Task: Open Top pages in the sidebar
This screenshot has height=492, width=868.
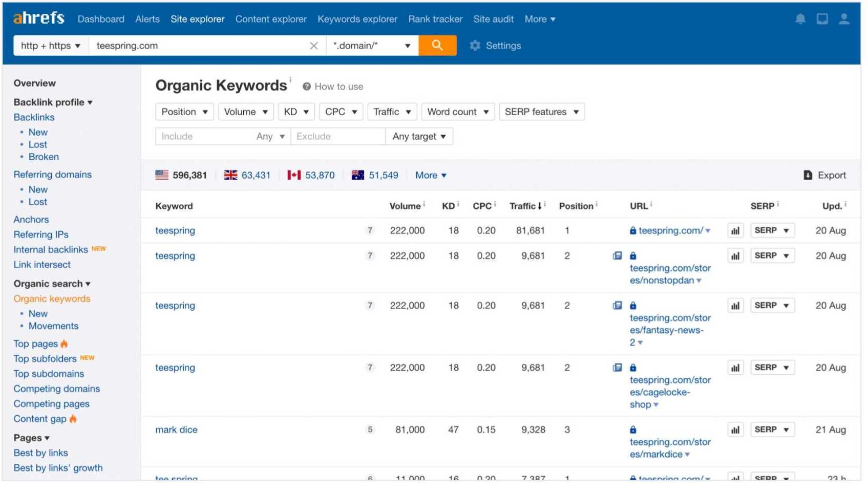Action: point(36,345)
